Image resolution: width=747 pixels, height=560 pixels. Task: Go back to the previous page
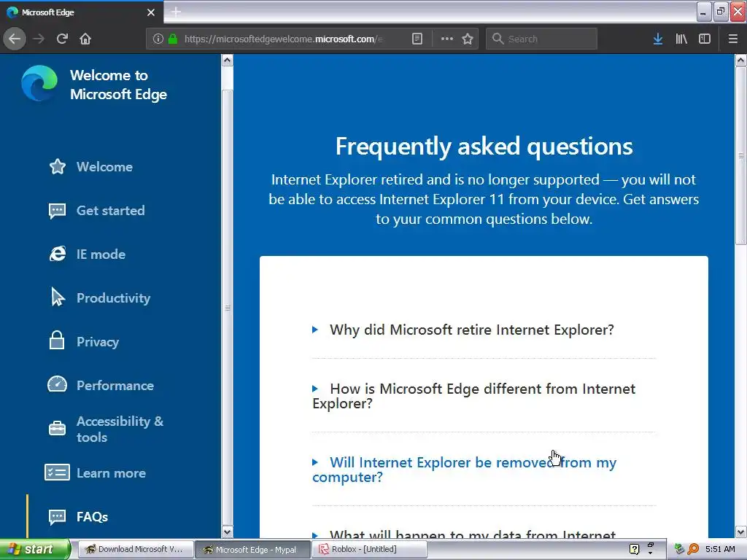[15, 39]
